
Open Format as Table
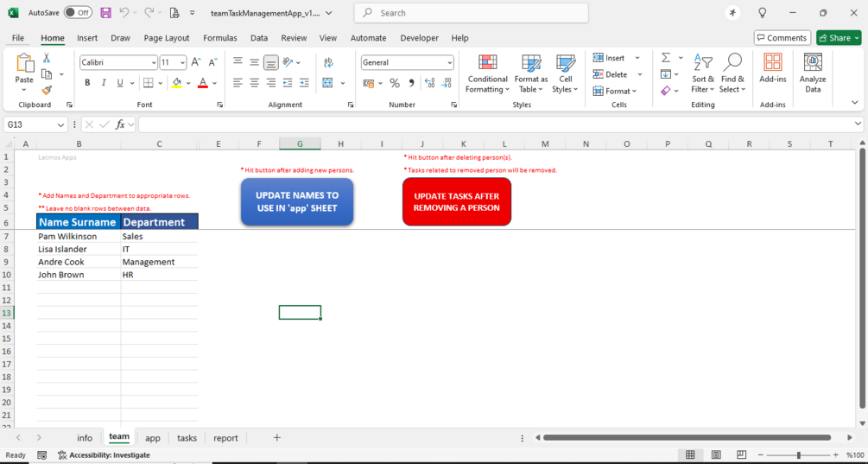click(x=531, y=73)
